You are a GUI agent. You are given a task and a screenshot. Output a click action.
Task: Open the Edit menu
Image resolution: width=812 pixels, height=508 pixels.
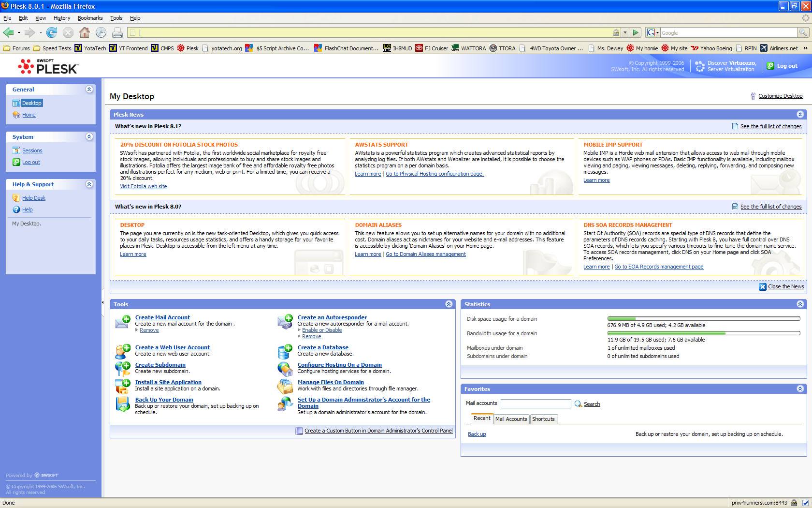(x=23, y=18)
